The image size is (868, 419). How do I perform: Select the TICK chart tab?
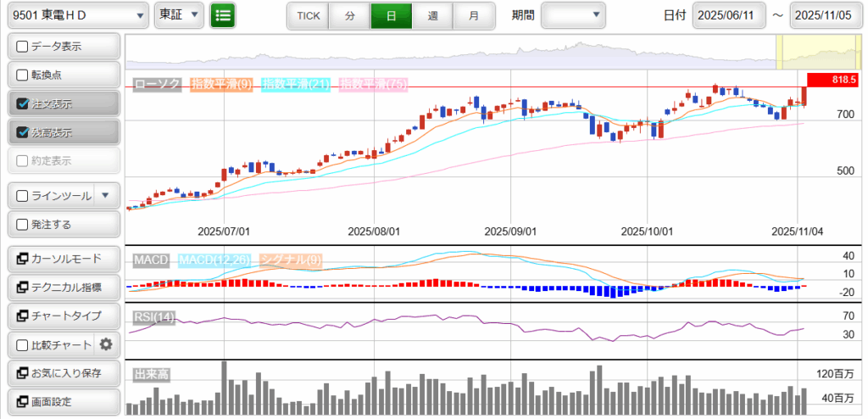pyautogui.click(x=307, y=15)
